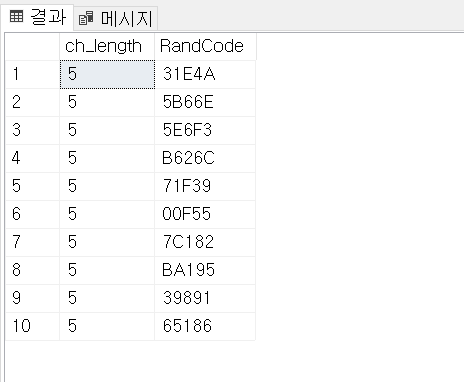The image size is (464, 382).
Task: Click RandCode cell 5B66E
Action: (205, 102)
